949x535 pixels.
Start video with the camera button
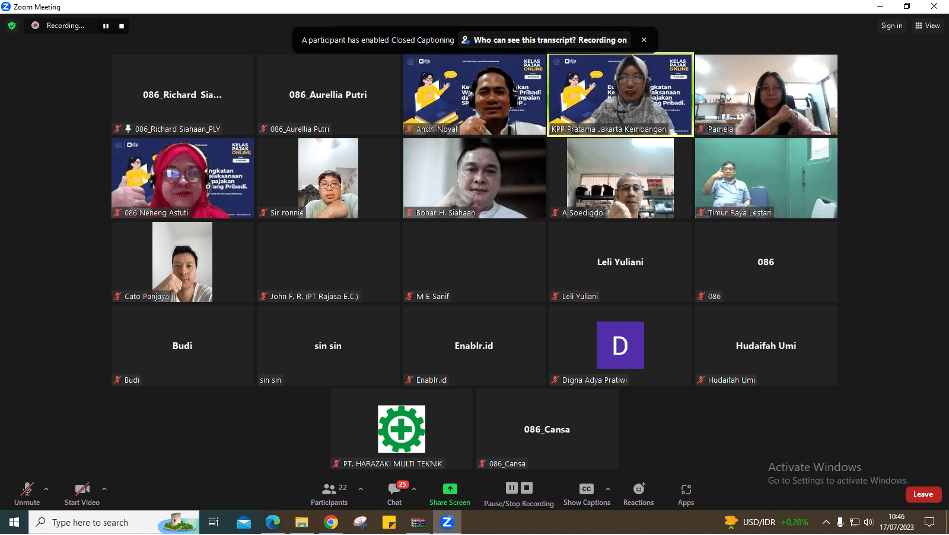82,491
